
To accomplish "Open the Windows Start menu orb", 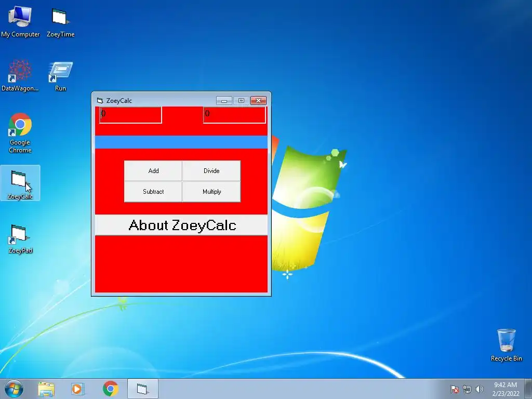I will tap(14, 389).
